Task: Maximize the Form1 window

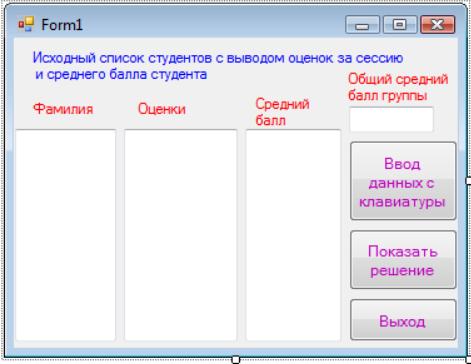Action: [400, 25]
